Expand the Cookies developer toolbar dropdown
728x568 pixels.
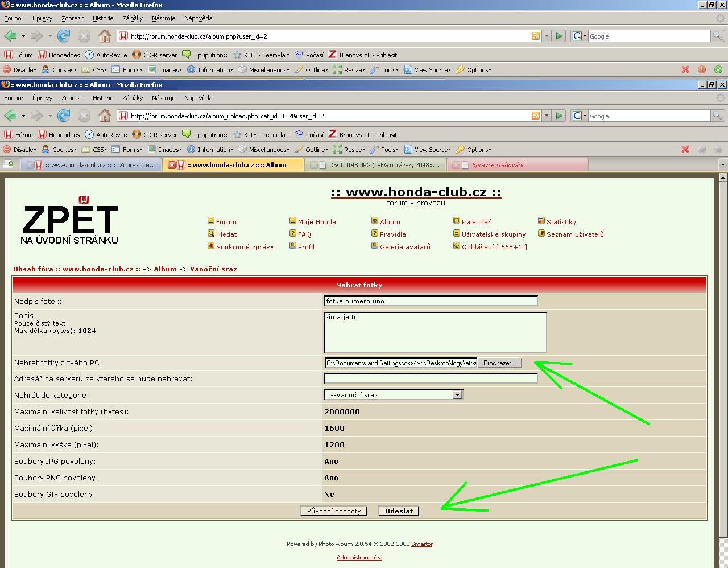click(59, 150)
